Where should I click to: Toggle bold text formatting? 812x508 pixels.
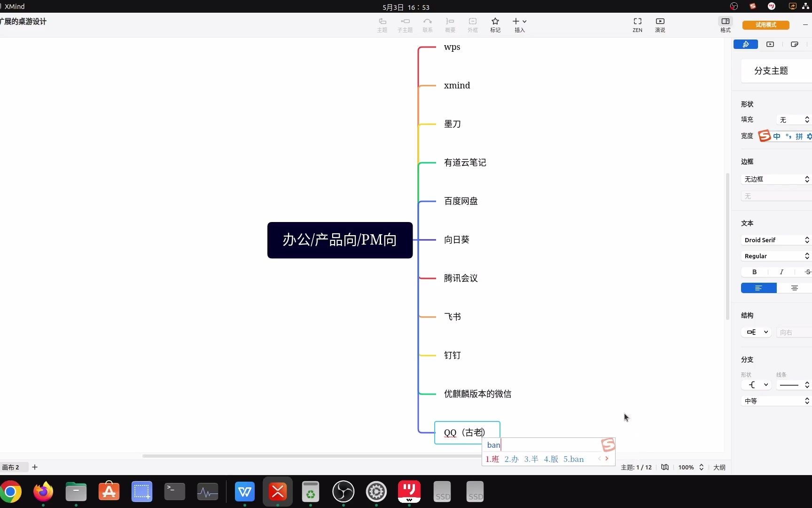754,272
